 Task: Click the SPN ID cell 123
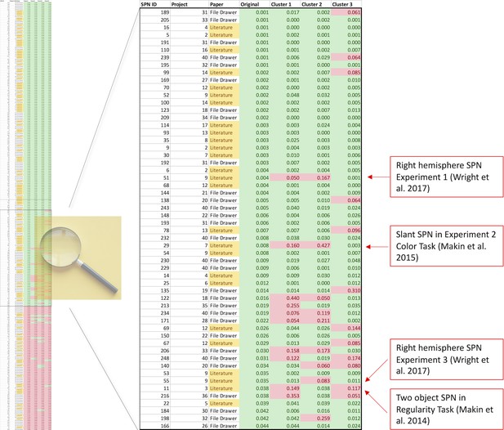point(155,110)
